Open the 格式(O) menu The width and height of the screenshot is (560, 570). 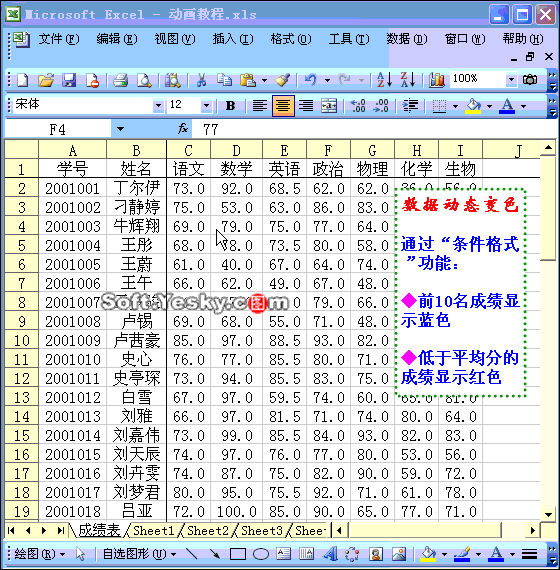click(x=291, y=39)
